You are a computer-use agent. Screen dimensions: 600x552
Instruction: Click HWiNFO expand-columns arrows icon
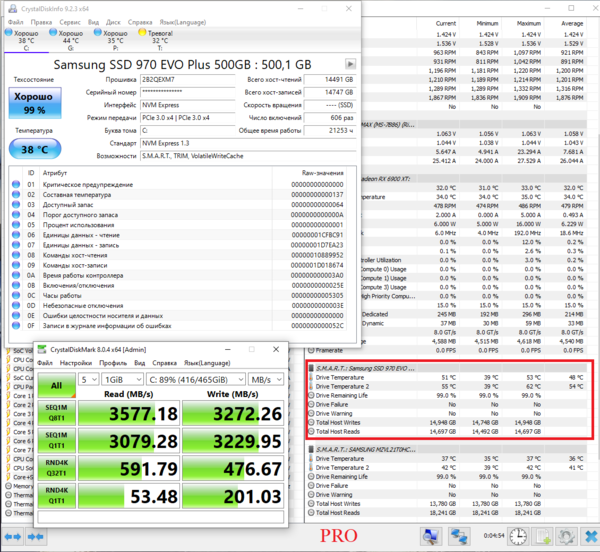13,537
